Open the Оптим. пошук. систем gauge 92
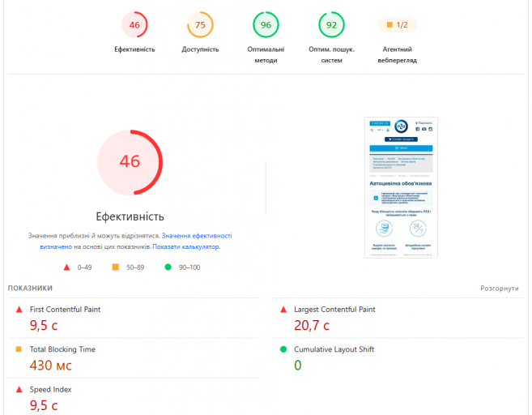The image size is (532, 415). (x=331, y=25)
